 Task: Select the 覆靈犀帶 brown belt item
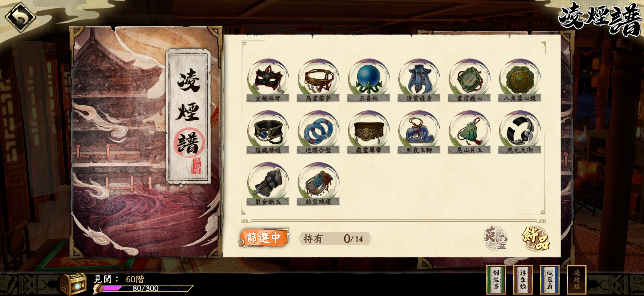368,132
